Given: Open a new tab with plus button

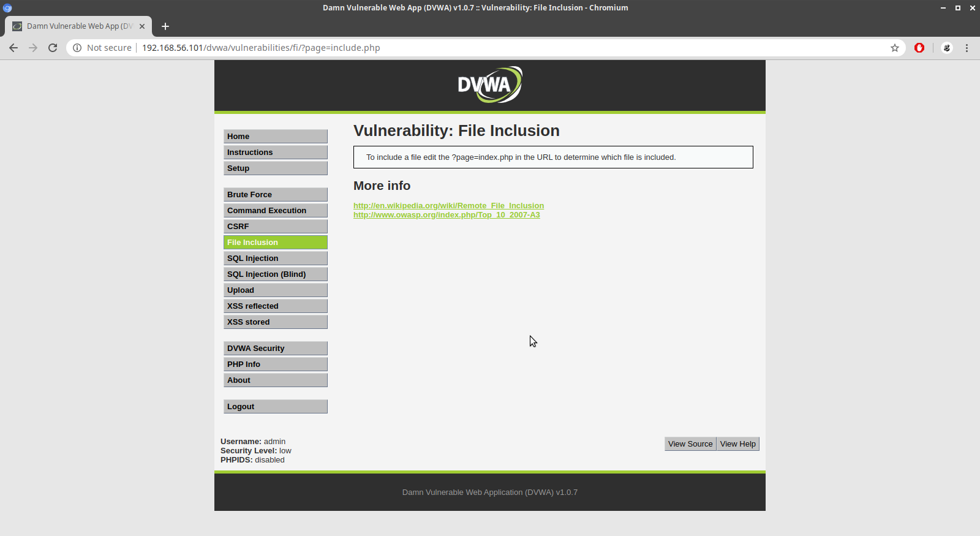Looking at the screenshot, I should point(165,26).
